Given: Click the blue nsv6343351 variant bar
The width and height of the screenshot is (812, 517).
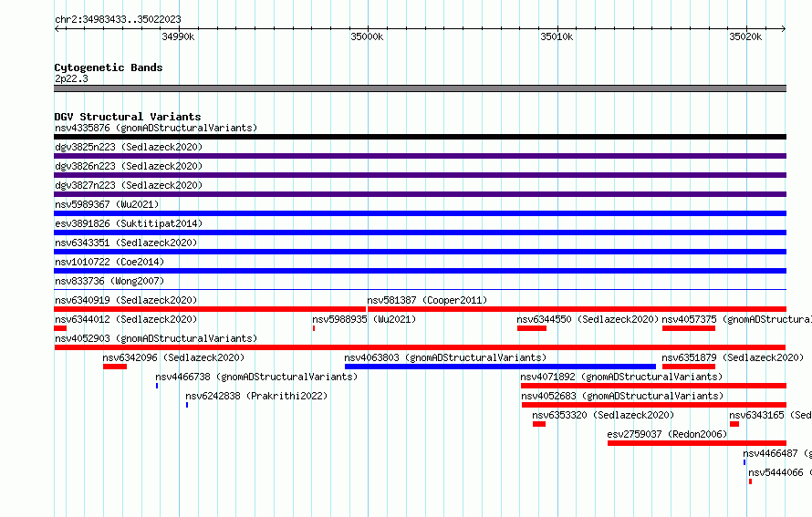Looking at the screenshot, I should 420,252.
